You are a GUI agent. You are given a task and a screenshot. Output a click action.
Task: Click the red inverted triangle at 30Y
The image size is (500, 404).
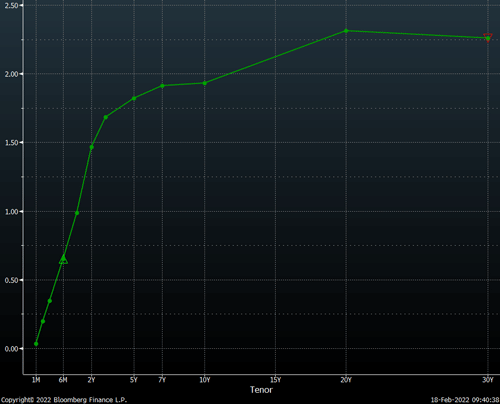pos(488,37)
